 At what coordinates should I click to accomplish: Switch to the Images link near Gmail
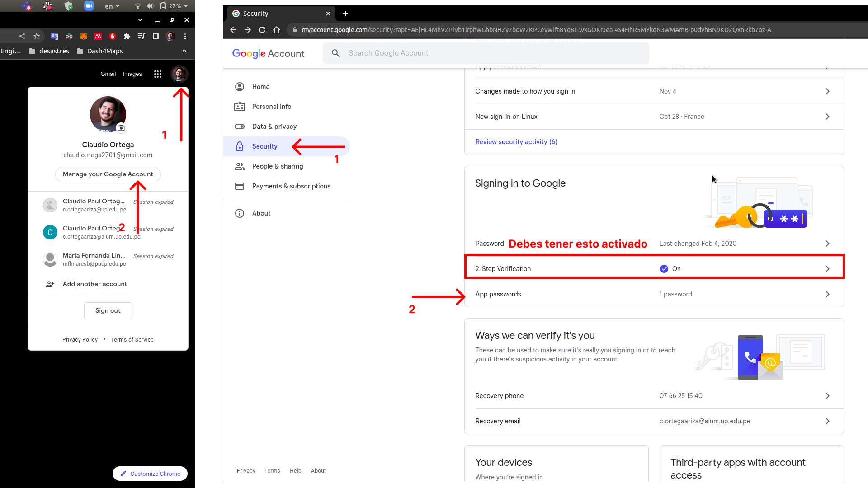click(132, 74)
